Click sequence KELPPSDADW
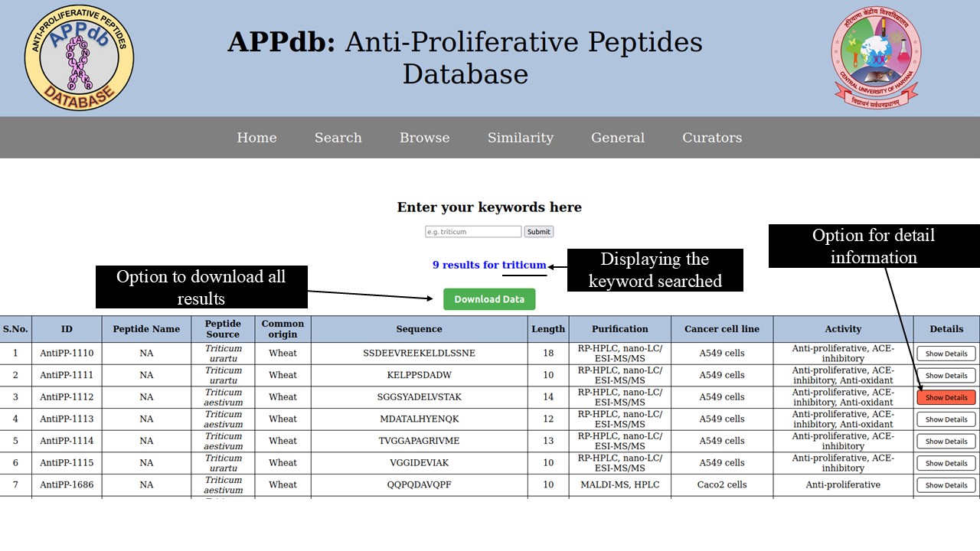Image resolution: width=980 pixels, height=551 pixels. pyautogui.click(x=419, y=375)
